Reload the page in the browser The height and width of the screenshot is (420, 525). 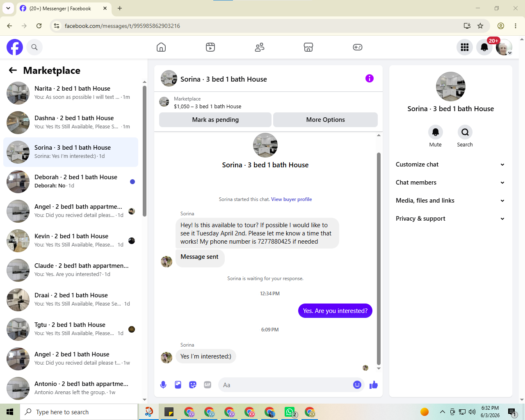point(39,26)
